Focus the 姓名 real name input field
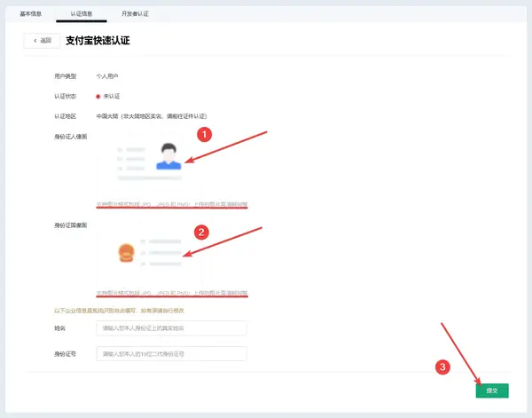The image size is (532, 418). tap(171, 328)
